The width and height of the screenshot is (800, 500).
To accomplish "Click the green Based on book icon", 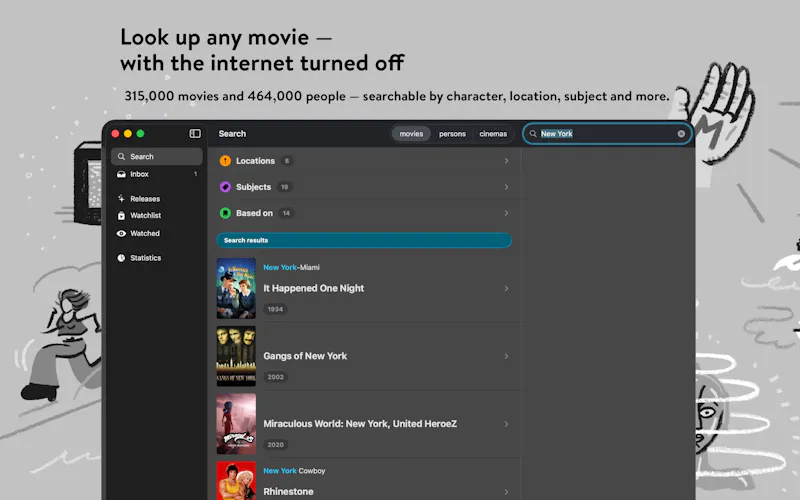I will click(x=225, y=213).
